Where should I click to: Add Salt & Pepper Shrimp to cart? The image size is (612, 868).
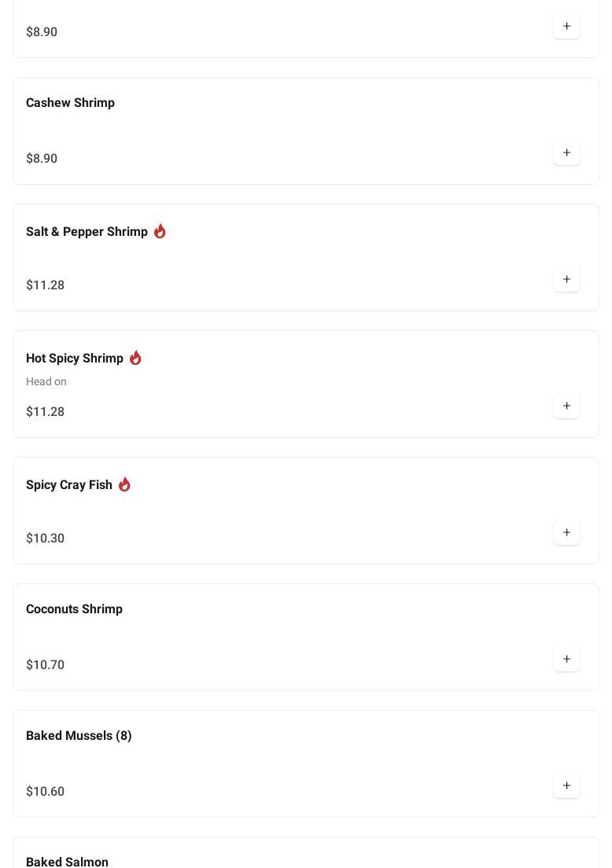click(x=566, y=279)
